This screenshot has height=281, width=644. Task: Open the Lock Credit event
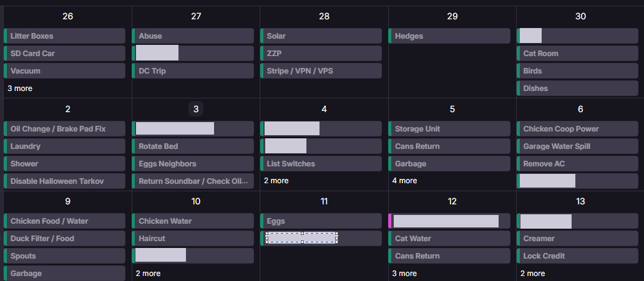pos(577,256)
